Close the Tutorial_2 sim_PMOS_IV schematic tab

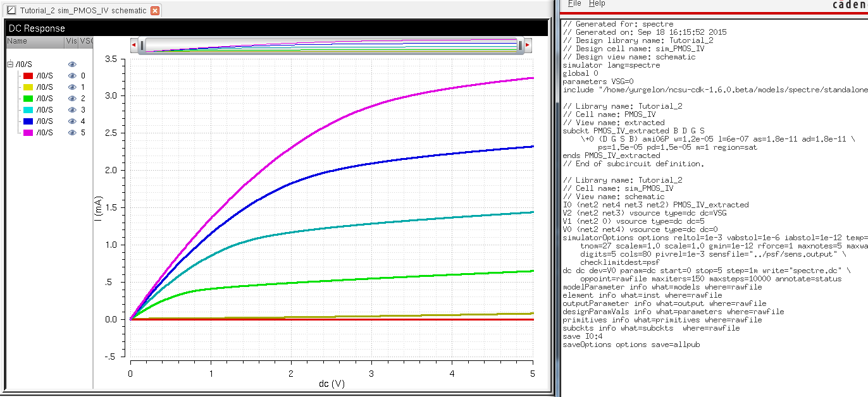click(155, 11)
